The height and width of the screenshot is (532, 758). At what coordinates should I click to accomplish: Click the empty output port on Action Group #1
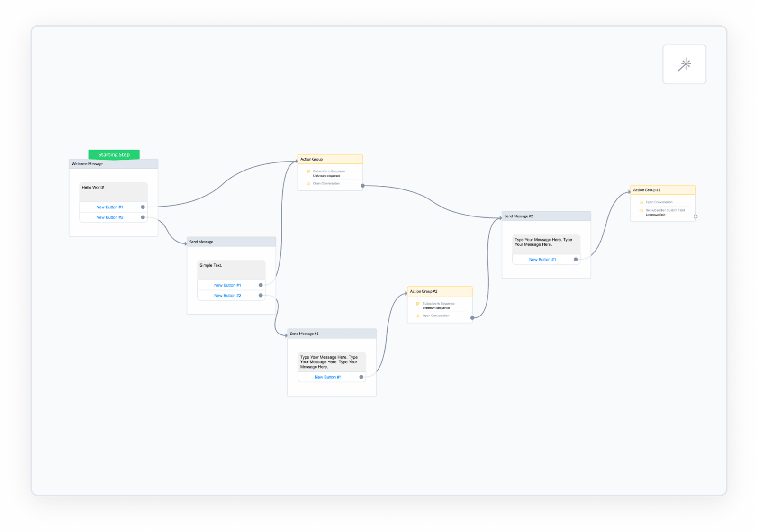(x=695, y=216)
